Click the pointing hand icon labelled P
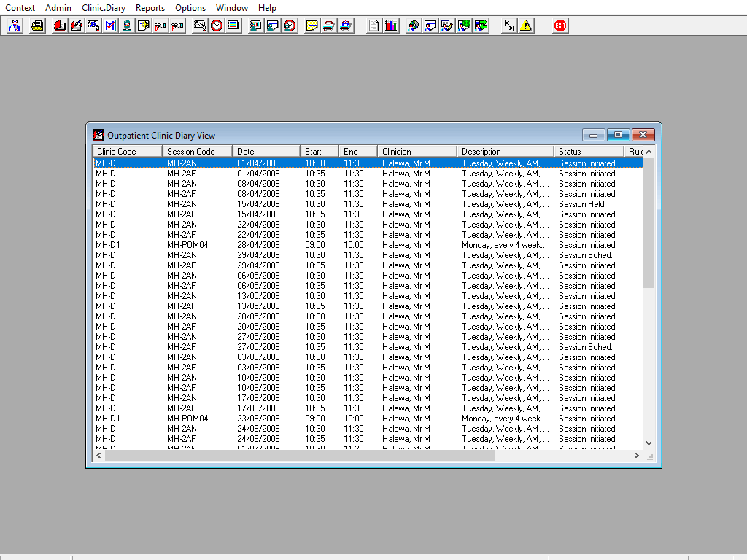The width and height of the screenshot is (747, 560). point(177,26)
